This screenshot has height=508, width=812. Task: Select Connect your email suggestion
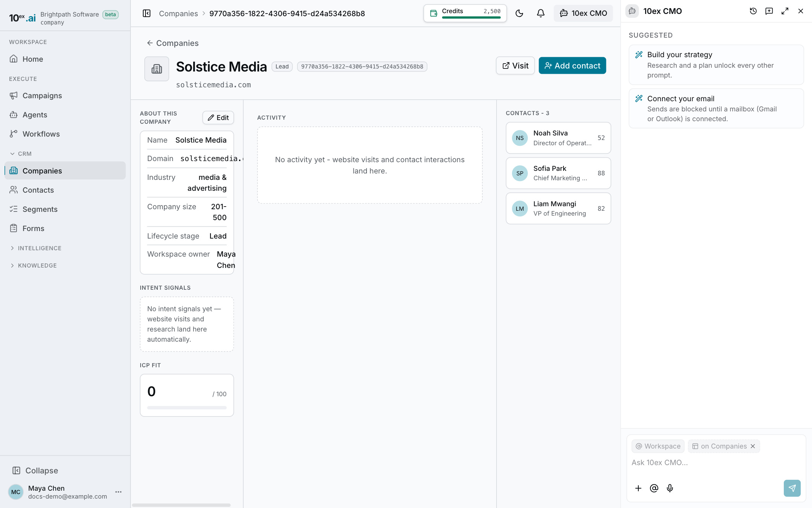click(716, 108)
